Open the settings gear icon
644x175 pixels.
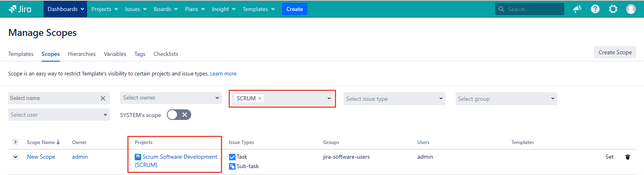pyautogui.click(x=613, y=9)
